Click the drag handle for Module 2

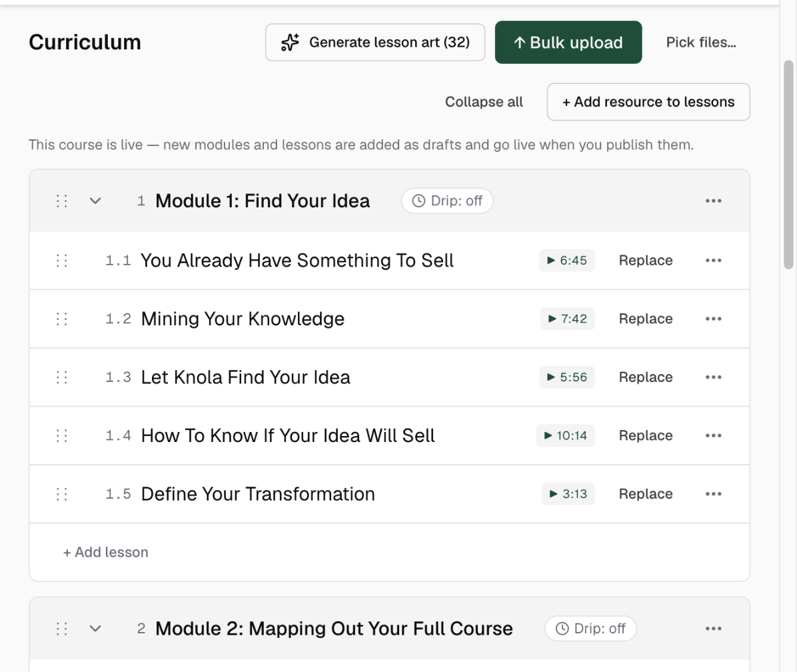(x=61, y=629)
